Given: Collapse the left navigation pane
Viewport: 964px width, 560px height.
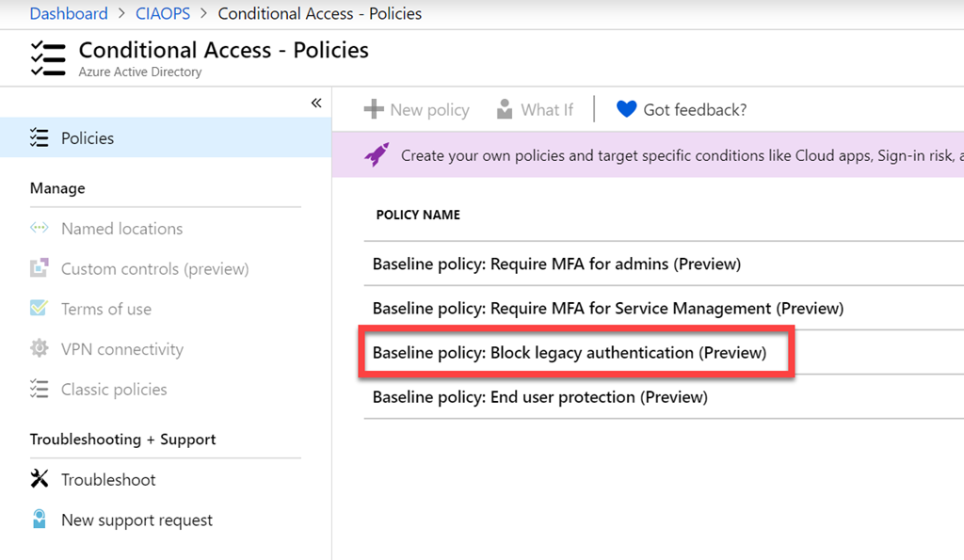Looking at the screenshot, I should tap(316, 103).
